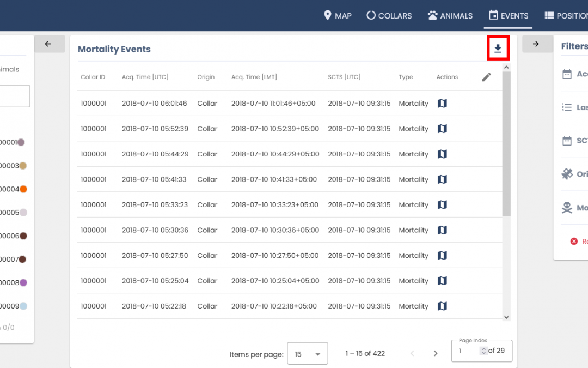Open the SCTS calendar filter
The image size is (588, 368).
[x=567, y=141]
